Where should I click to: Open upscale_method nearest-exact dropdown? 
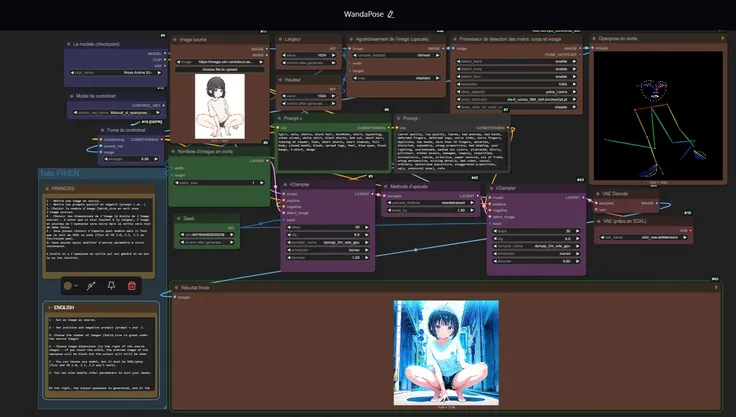click(431, 203)
